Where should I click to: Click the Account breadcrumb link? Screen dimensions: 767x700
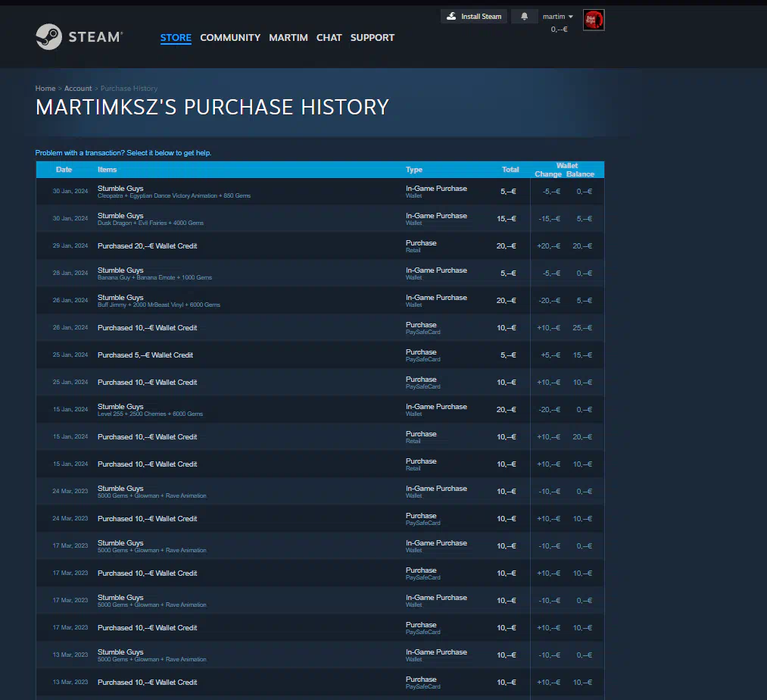[78, 89]
